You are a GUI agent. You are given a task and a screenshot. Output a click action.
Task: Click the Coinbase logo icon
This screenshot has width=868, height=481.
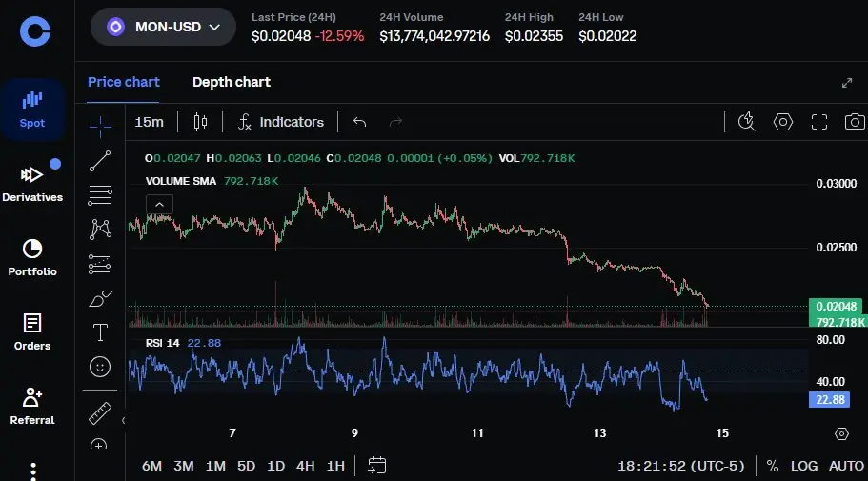click(x=35, y=31)
